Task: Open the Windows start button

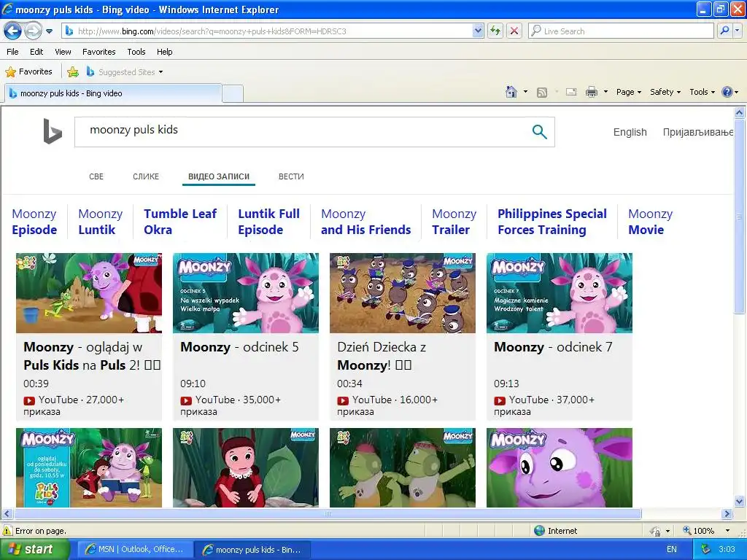Action: click(34, 550)
